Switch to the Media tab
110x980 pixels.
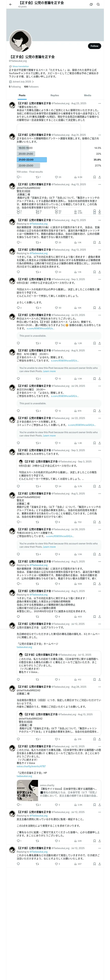[88, 96]
